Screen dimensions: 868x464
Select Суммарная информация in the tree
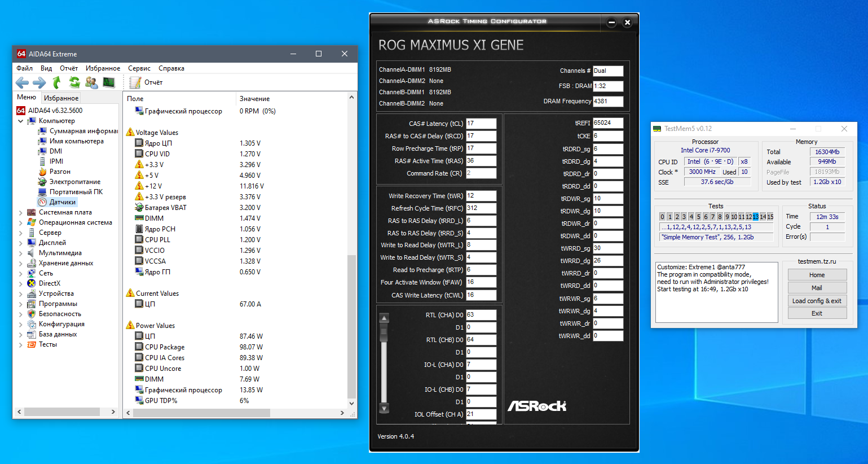click(83, 131)
